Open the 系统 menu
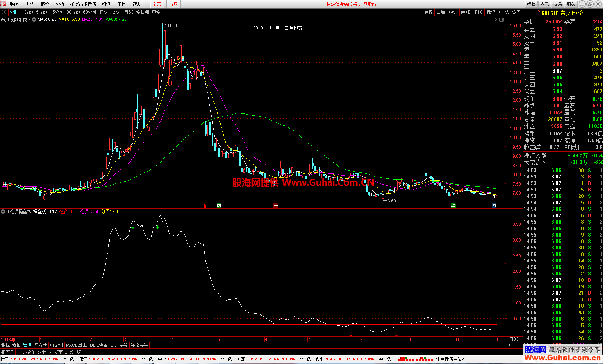603x364 pixels. [x=14, y=4]
